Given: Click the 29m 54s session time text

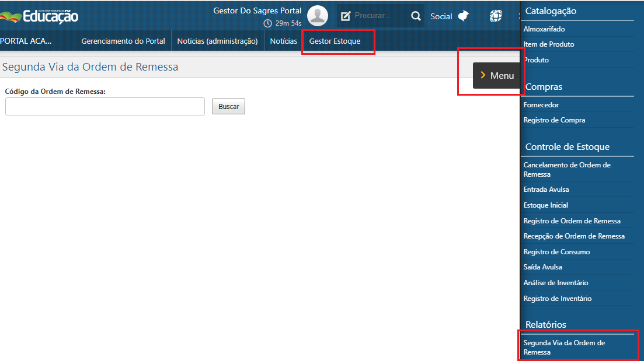Looking at the screenshot, I should click(x=288, y=23).
